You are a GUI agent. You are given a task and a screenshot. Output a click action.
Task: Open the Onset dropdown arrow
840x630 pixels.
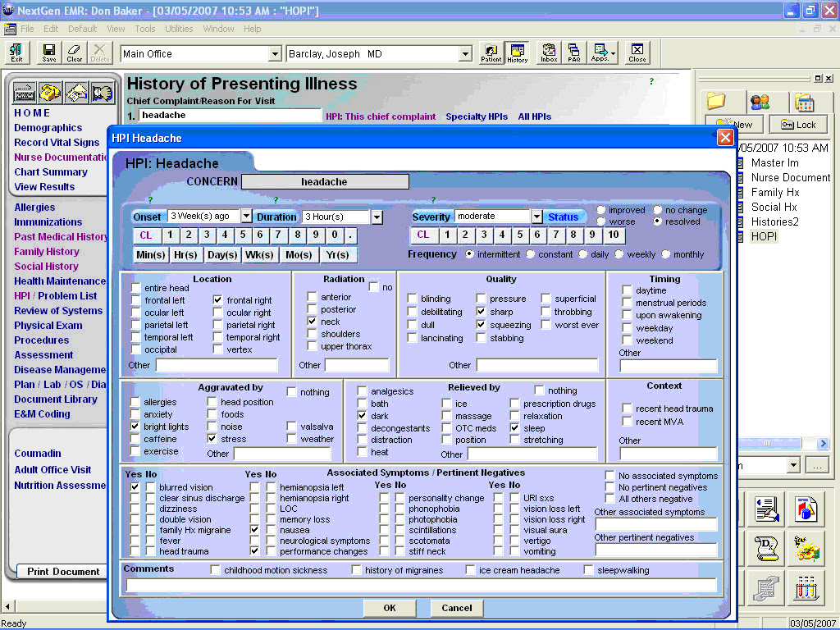tap(246, 216)
